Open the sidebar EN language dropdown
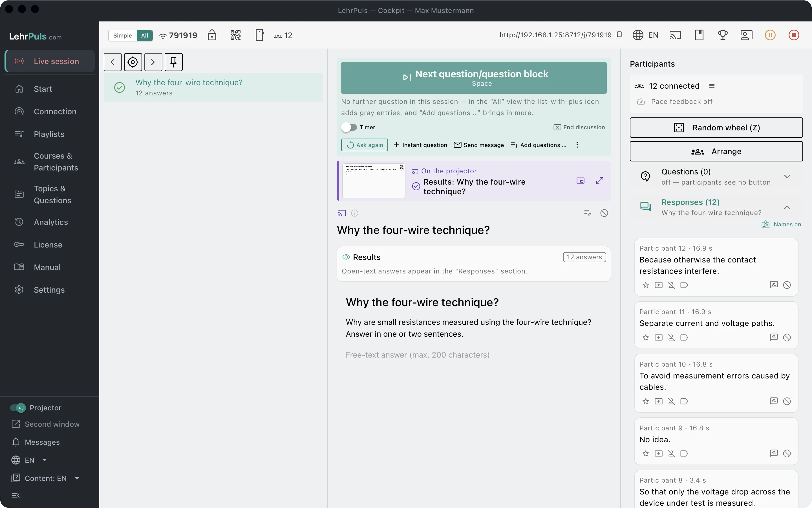This screenshot has height=508, width=812. pos(29,460)
